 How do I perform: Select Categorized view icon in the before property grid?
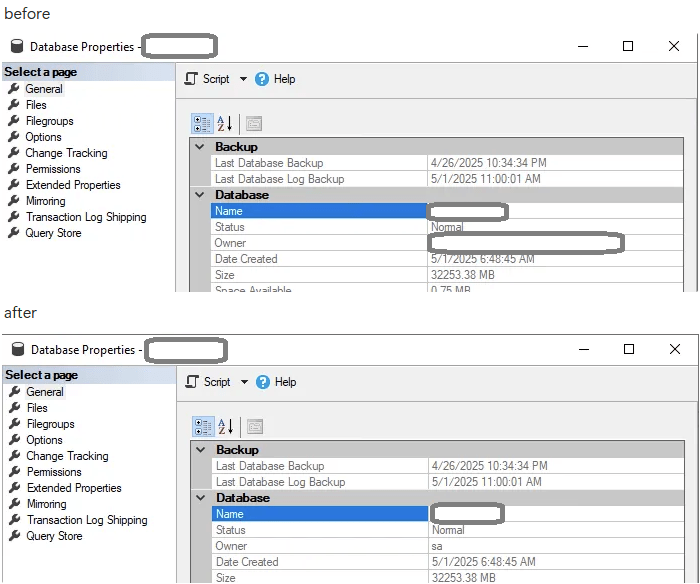(202, 123)
